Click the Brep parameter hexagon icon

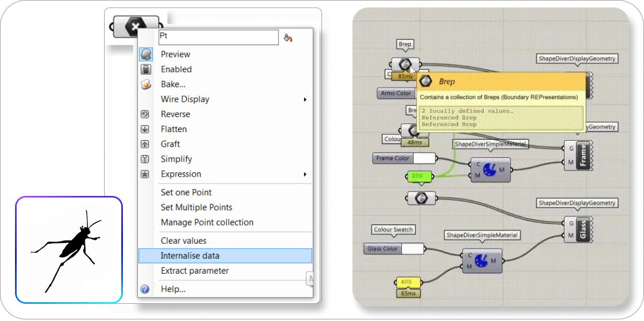click(405, 65)
